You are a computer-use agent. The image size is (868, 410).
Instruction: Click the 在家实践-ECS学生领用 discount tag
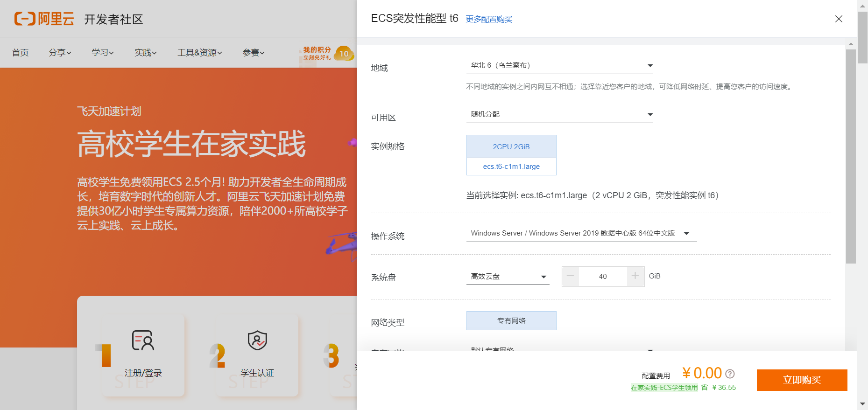tap(664, 388)
